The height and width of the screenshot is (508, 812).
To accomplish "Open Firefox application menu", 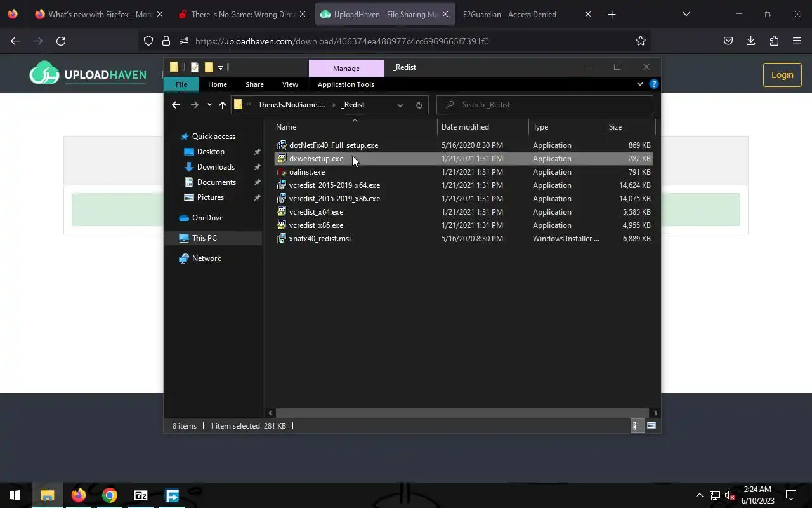I will [797, 41].
